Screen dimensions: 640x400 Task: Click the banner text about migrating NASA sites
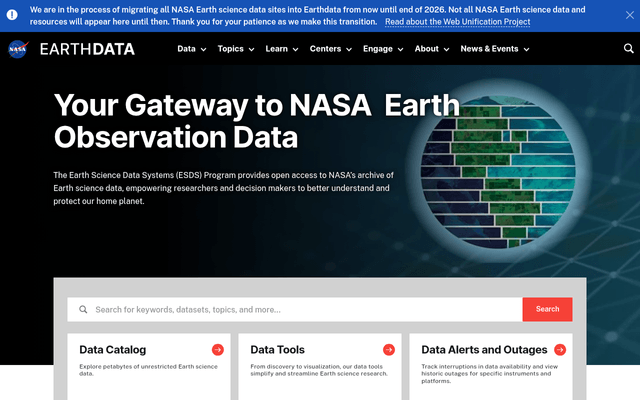point(307,16)
